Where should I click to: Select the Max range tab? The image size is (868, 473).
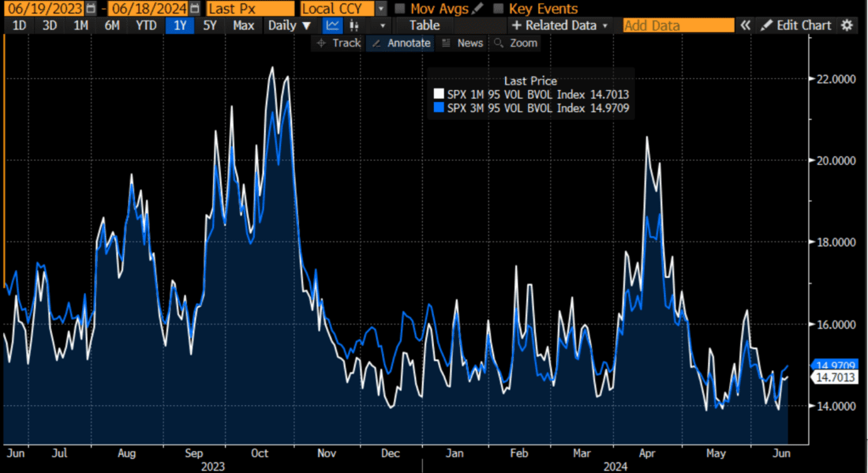click(243, 25)
